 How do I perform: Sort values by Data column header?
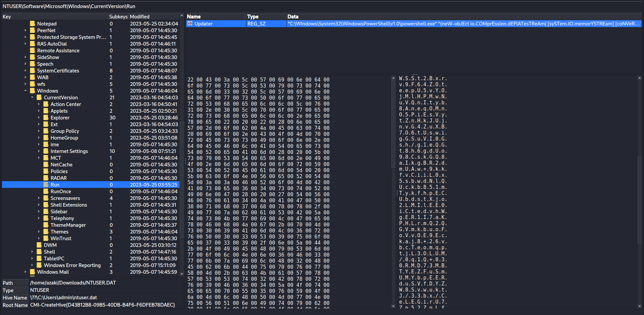point(464,16)
